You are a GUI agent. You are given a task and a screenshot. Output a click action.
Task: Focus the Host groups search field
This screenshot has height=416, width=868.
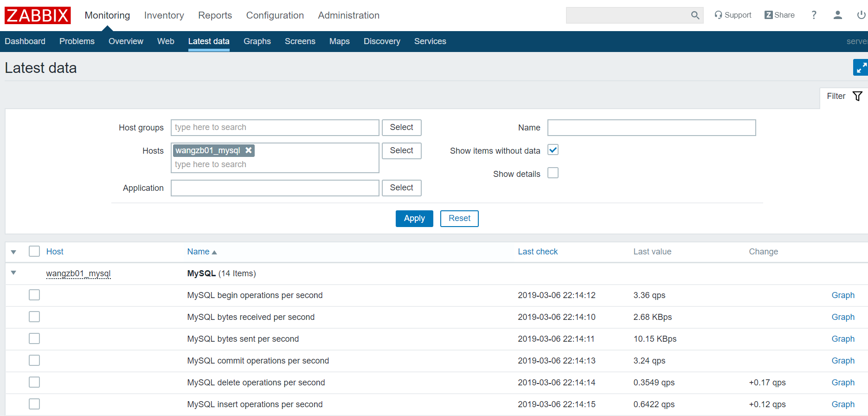tap(275, 127)
